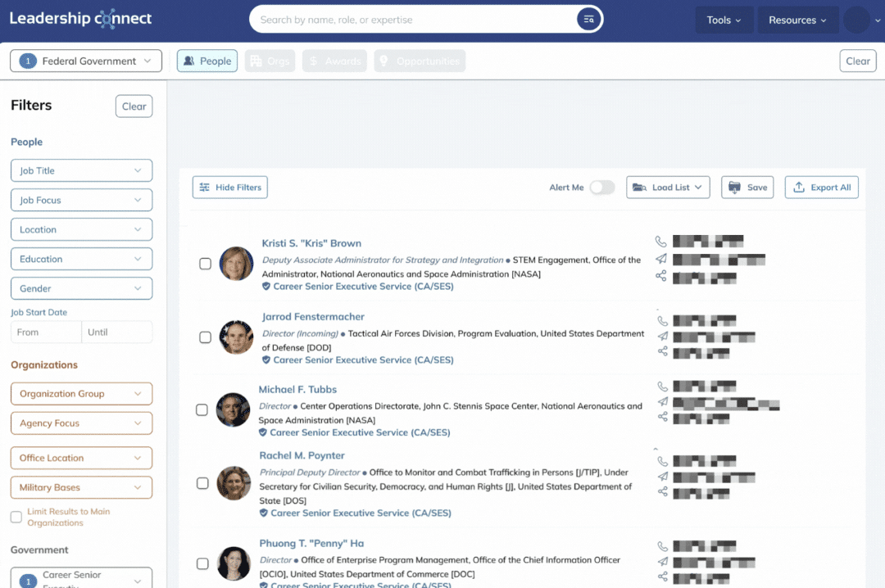
Task: Click the phone icon for Phuong T. Ha
Action: 663,546
